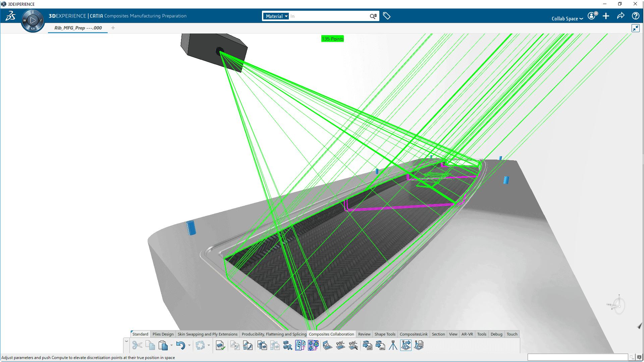
Task: Click the tag icon beside the search field
Action: click(387, 16)
